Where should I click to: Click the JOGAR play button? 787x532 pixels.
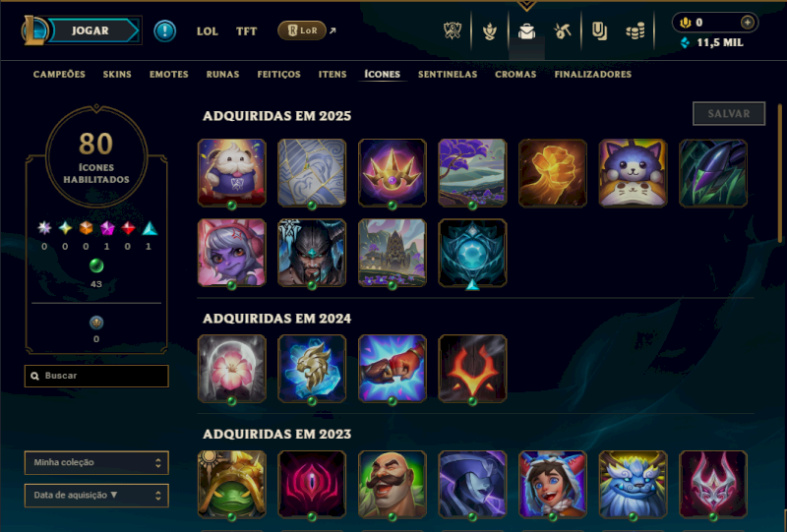coord(91,30)
